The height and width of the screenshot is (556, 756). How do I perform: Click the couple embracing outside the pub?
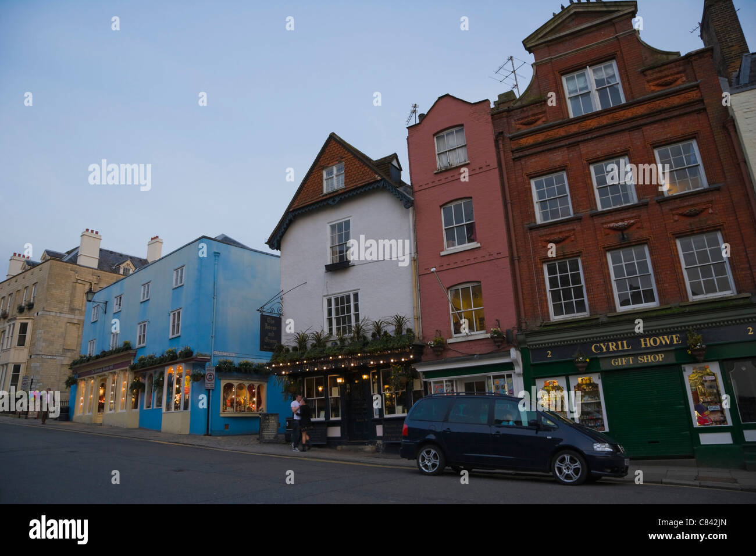tap(301, 423)
